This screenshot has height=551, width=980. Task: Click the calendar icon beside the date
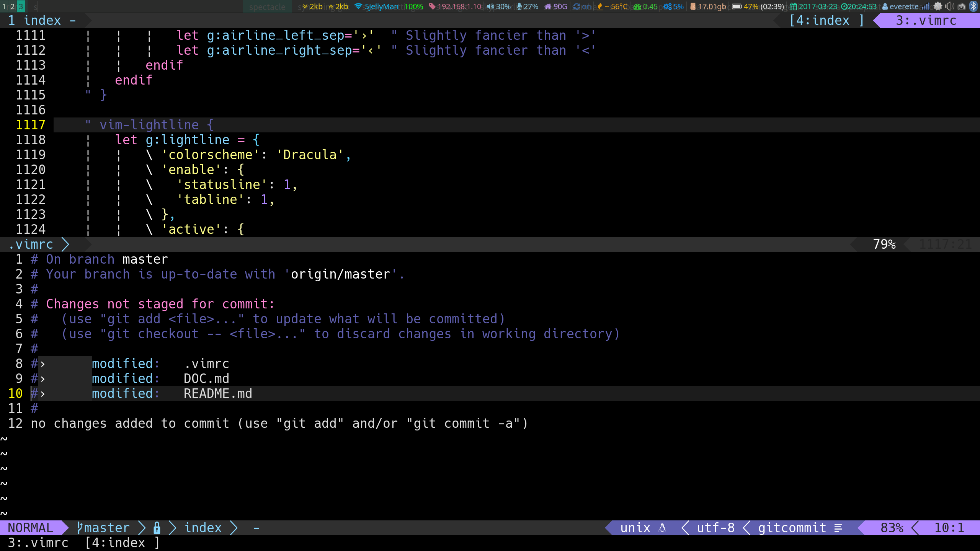point(793,6)
